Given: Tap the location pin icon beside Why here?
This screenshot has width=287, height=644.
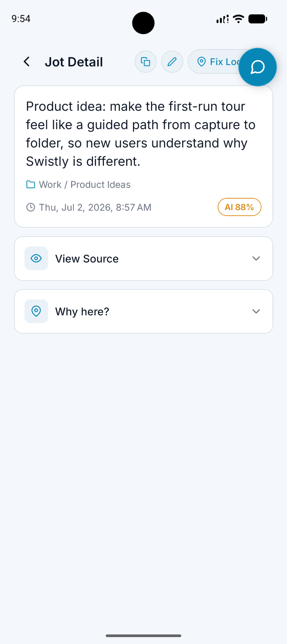Looking at the screenshot, I should pyautogui.click(x=36, y=311).
